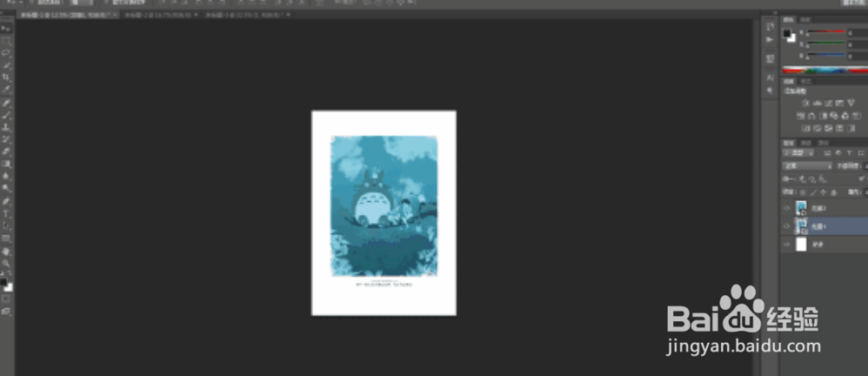This screenshot has width=868, height=376.
Task: Toggle lock transparent pixels
Action: pos(803,192)
